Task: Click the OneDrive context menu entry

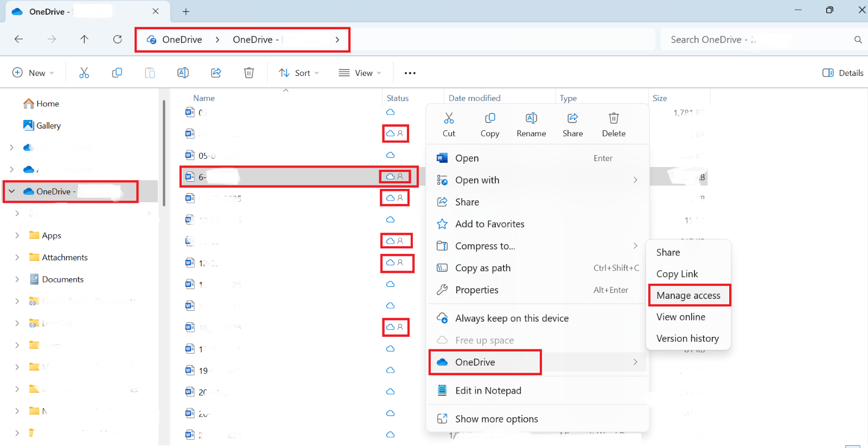Action: tap(538, 362)
